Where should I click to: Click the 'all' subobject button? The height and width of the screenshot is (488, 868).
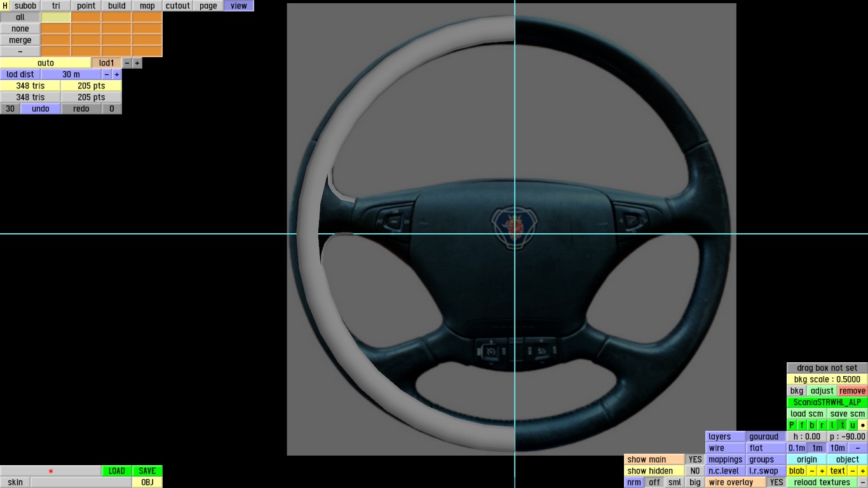(x=20, y=17)
